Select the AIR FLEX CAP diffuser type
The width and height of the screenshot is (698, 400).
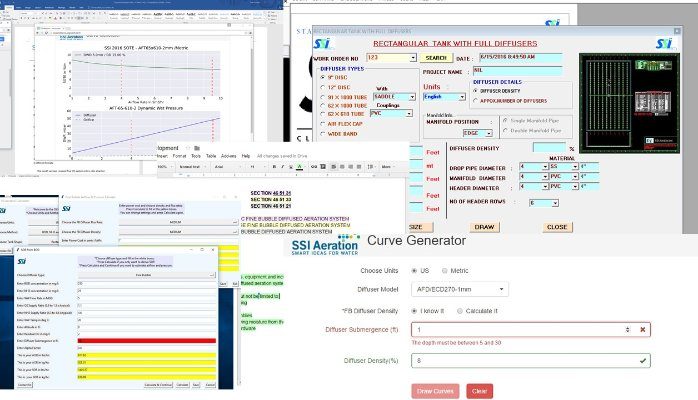pos(323,124)
